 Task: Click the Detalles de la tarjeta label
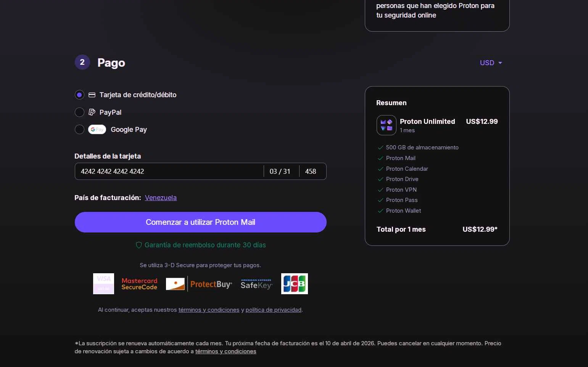108,156
